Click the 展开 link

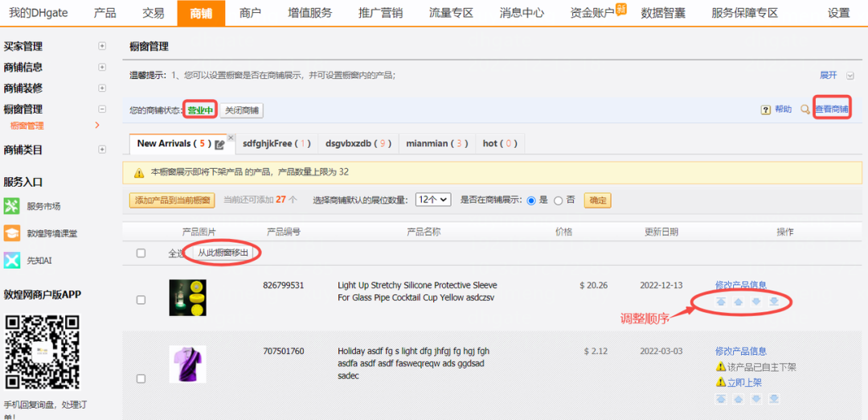tap(828, 76)
